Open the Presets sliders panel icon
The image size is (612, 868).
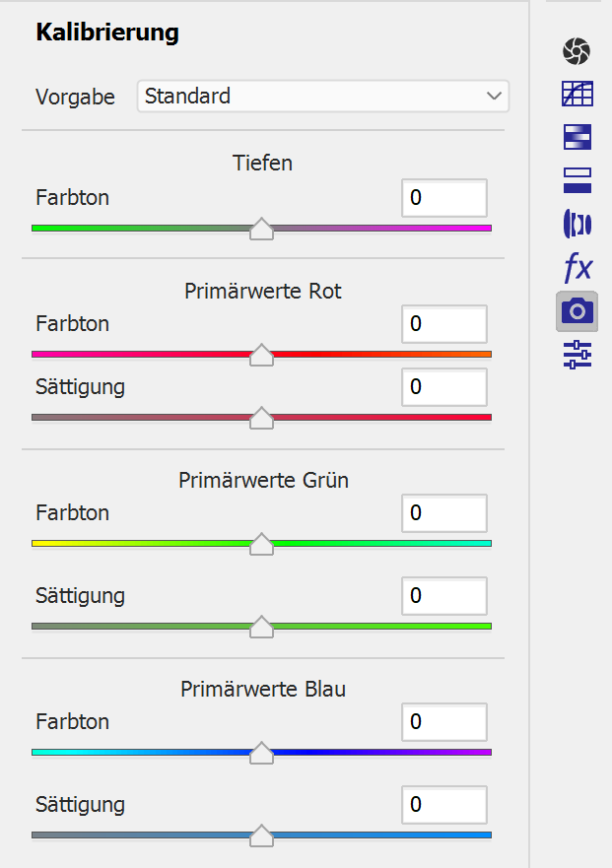[577, 355]
